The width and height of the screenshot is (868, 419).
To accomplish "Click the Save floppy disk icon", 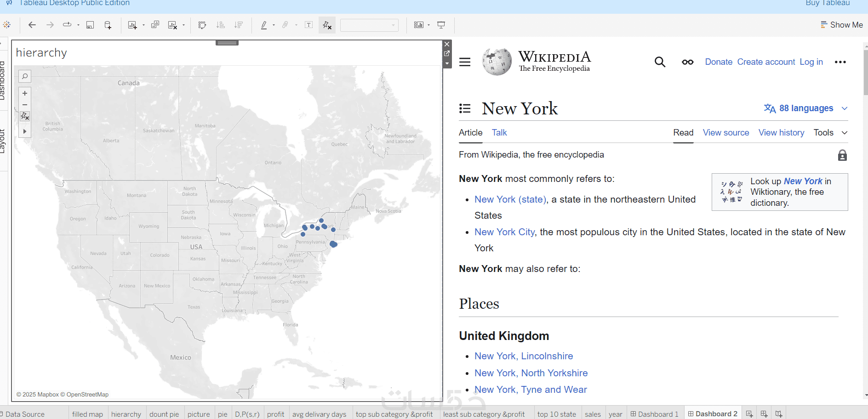I will pos(90,25).
